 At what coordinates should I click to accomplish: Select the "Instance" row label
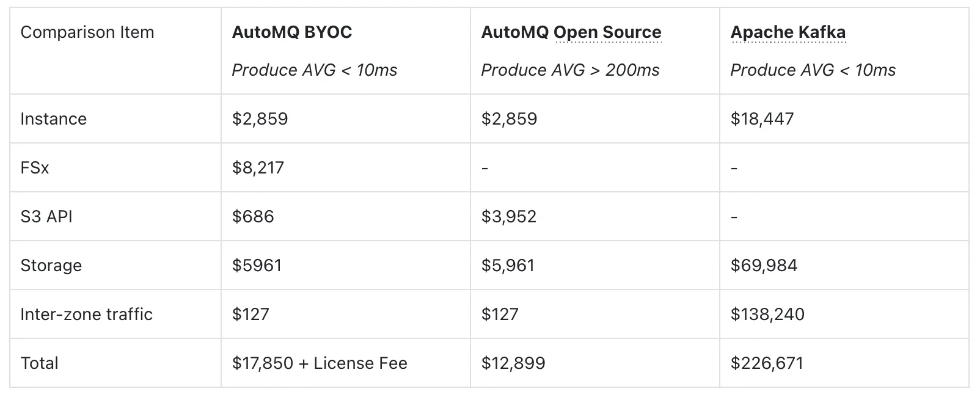tap(53, 118)
